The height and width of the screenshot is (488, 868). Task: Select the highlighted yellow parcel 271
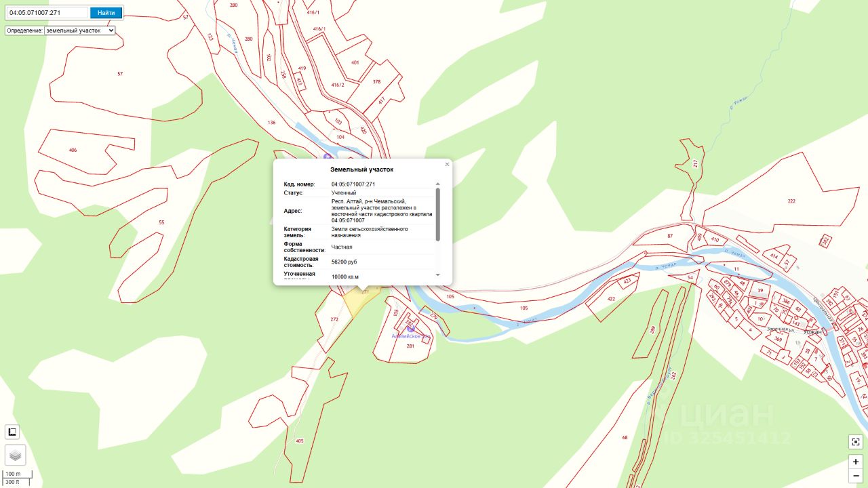359,300
